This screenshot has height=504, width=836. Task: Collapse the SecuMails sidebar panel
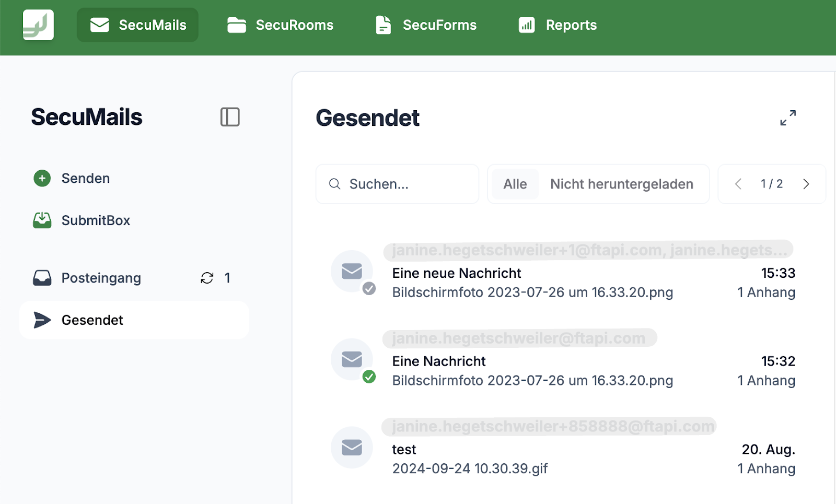pyautogui.click(x=230, y=117)
